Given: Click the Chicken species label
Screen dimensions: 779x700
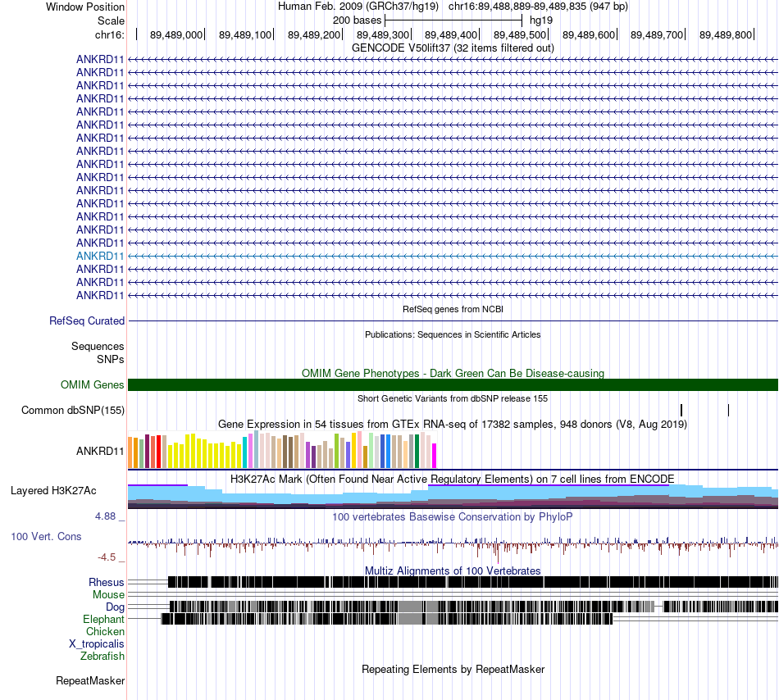Looking at the screenshot, I should pos(105,631).
